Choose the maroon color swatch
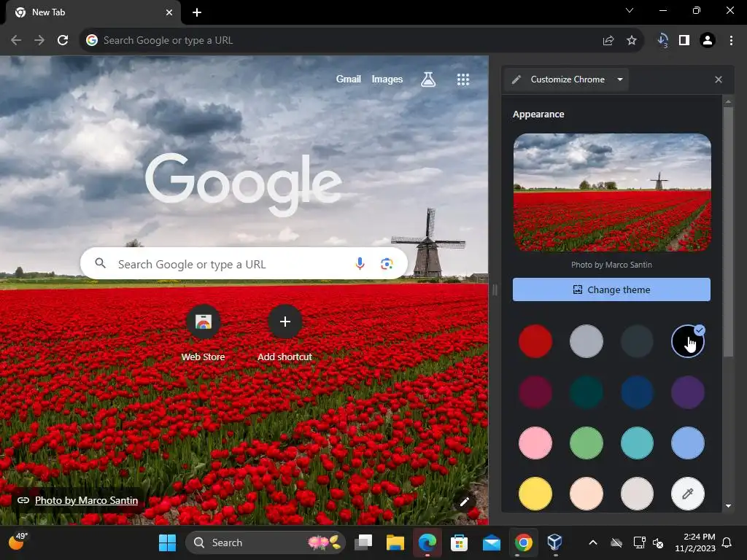Viewport: 747px width, 560px height. pyautogui.click(x=535, y=392)
